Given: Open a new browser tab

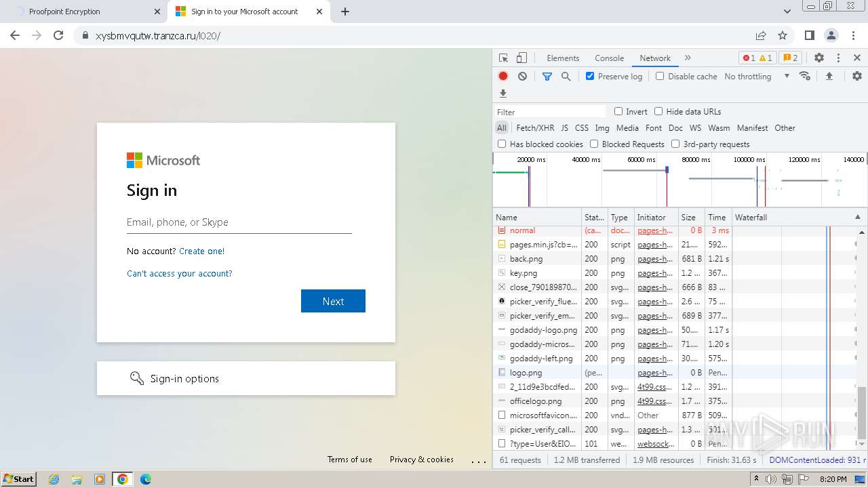Looking at the screenshot, I should coord(345,12).
